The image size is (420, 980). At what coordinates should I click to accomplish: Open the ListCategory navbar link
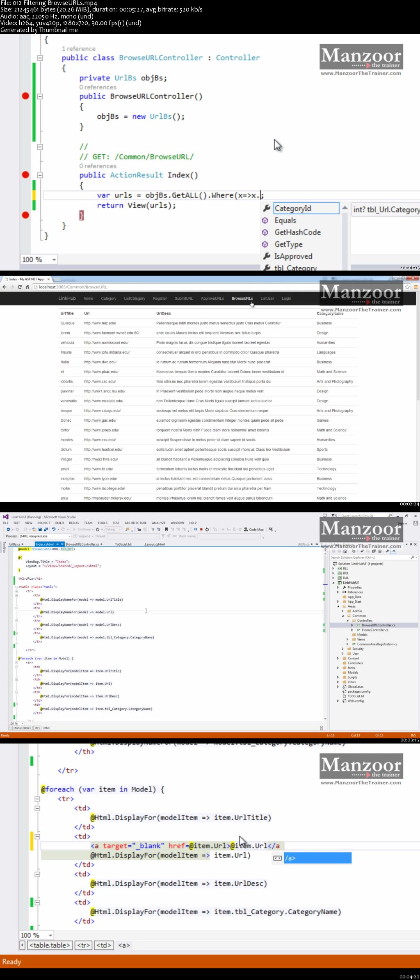point(135,298)
